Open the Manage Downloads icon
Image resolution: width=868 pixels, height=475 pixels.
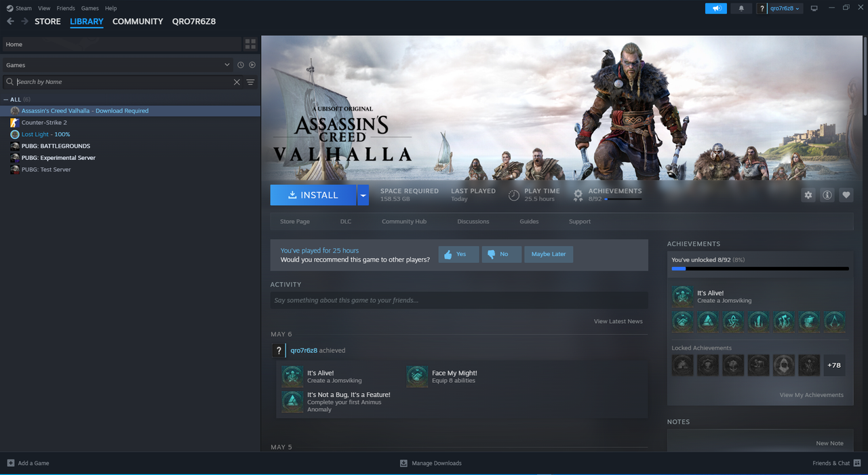[x=403, y=463]
